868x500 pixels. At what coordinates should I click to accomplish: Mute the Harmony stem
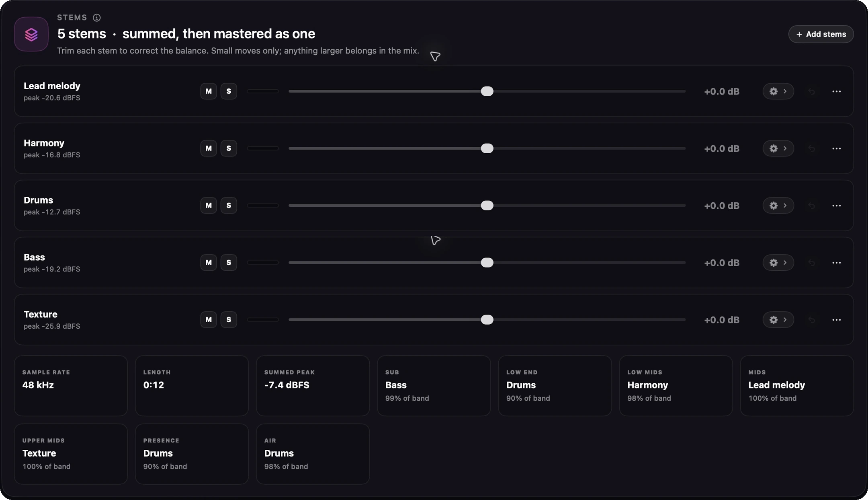pyautogui.click(x=209, y=148)
